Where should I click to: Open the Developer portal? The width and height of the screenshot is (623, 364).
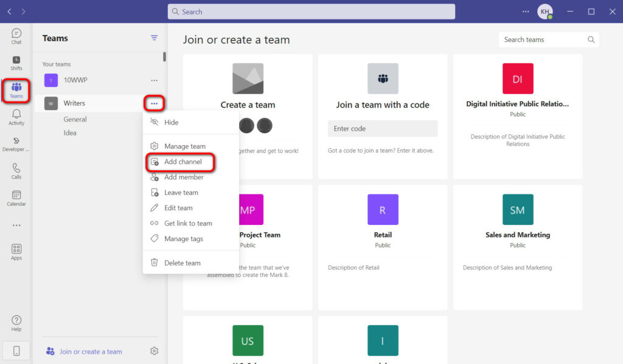click(x=16, y=144)
